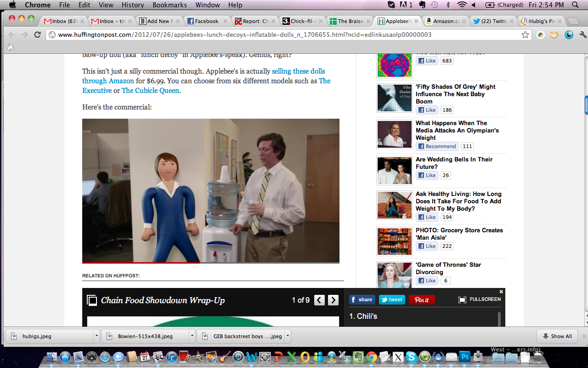The image size is (588, 368).
Task: Open the Chrome wrench settings menu
Action: [x=582, y=35]
